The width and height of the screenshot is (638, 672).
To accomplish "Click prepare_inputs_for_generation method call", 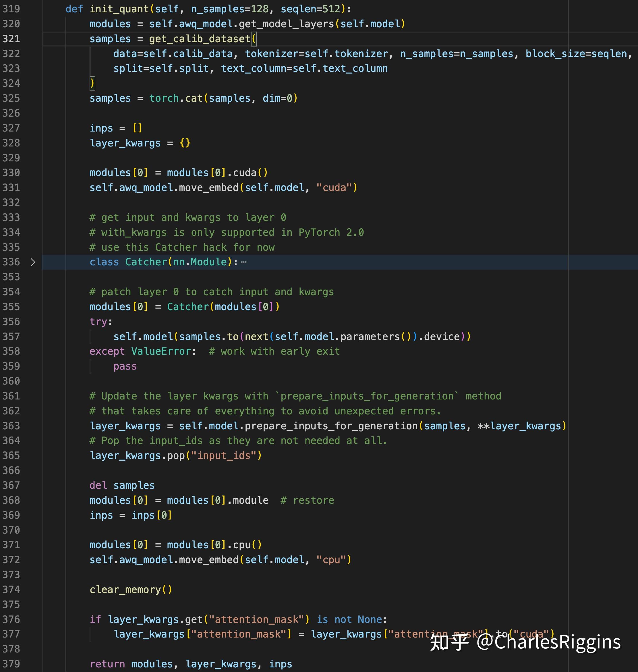I will point(331,426).
